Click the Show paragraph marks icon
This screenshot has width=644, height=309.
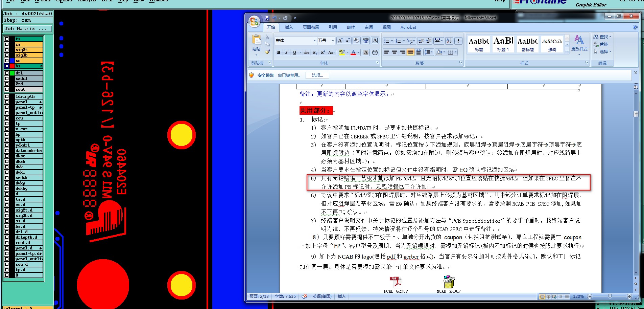click(x=458, y=41)
